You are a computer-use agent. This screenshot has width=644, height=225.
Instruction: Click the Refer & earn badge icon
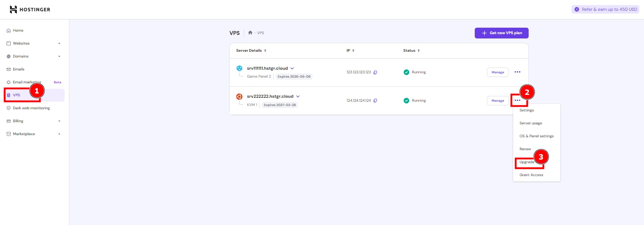click(x=577, y=9)
